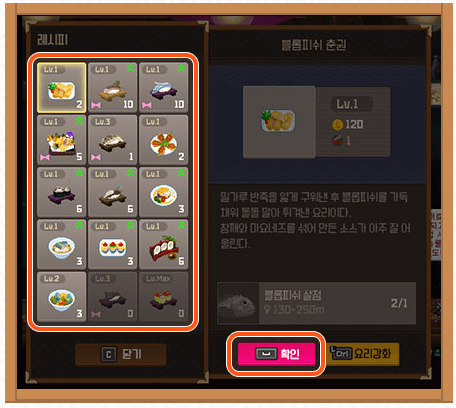Pick the three-piece colorful sushi plate recipe
This screenshot has height=408, width=456.
pyautogui.click(x=113, y=244)
